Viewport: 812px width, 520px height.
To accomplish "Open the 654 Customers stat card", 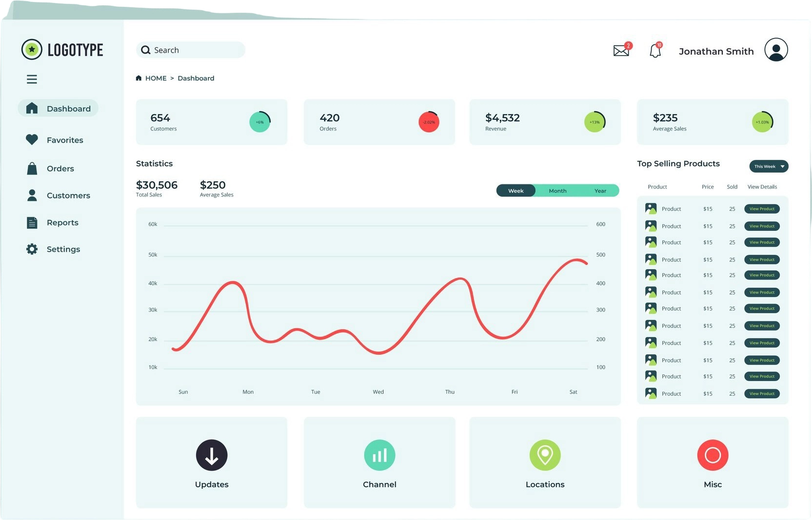I will tap(212, 122).
